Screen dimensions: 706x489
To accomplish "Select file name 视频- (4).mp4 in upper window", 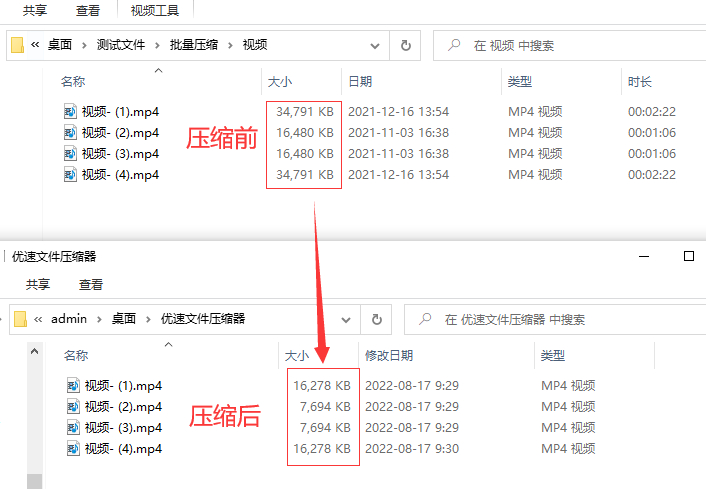I will (120, 174).
